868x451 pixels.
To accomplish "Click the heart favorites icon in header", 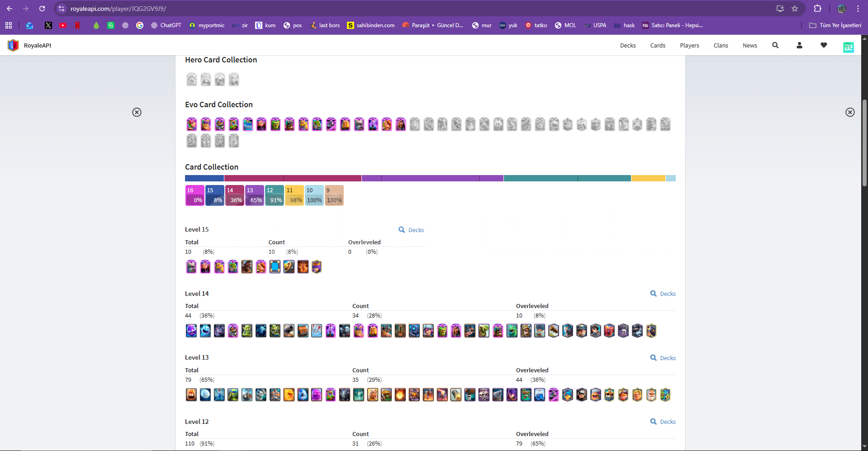I will (x=824, y=45).
